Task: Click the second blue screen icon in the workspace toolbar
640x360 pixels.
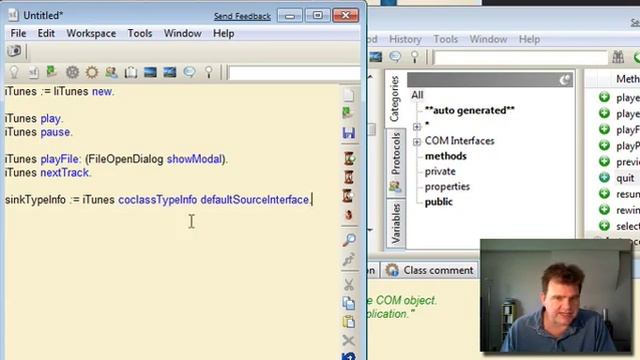Action: pos(170,72)
